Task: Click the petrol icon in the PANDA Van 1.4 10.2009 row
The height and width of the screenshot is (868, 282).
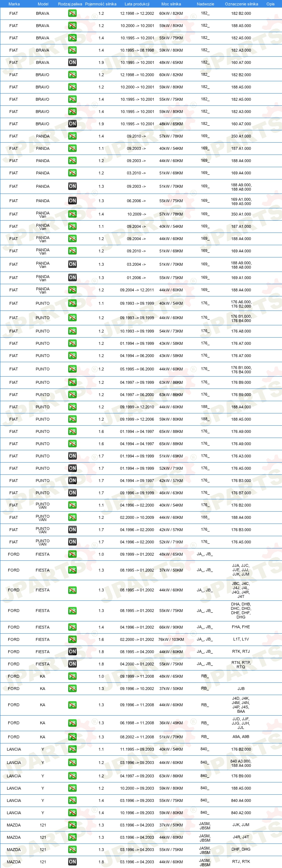Action: (72, 214)
